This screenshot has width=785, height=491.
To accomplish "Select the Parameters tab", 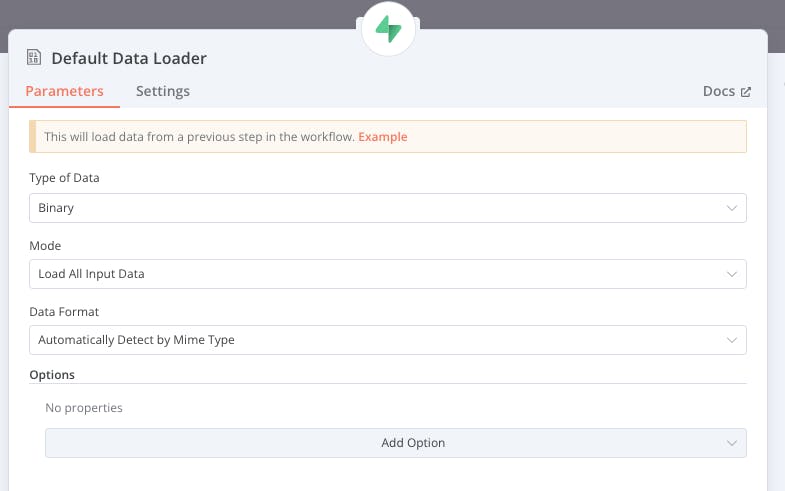I will coord(64,91).
